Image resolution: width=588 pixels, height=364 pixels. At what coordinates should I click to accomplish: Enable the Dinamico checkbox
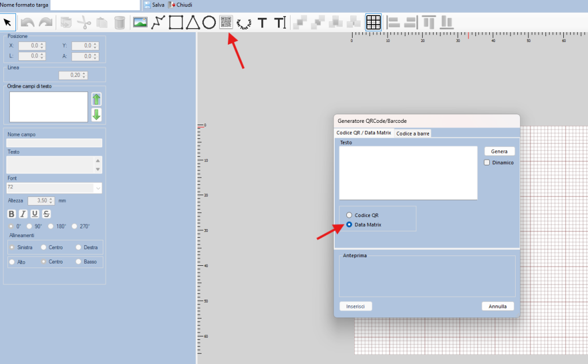click(x=488, y=162)
